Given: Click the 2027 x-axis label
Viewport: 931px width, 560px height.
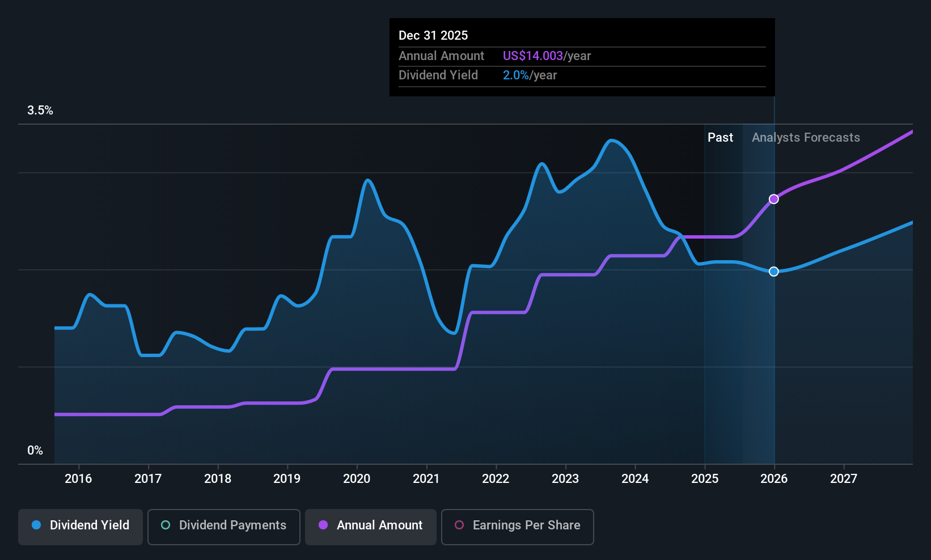Looking at the screenshot, I should click(844, 479).
